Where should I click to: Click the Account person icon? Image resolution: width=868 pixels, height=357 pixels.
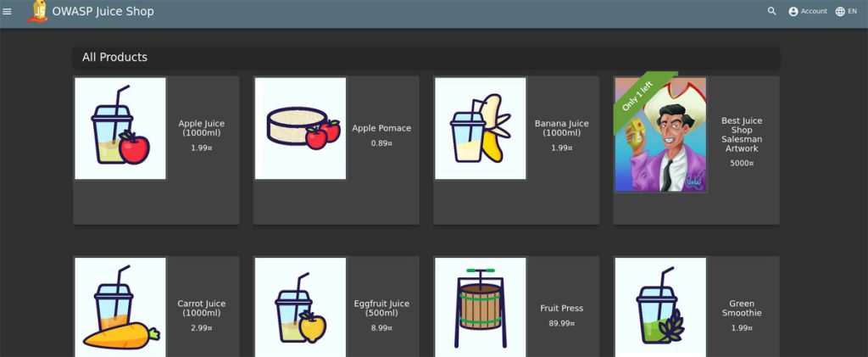coord(793,11)
